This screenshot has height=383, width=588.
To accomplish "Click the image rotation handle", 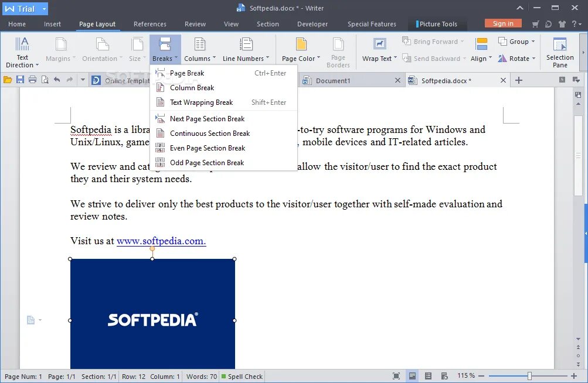I will (x=152, y=248).
